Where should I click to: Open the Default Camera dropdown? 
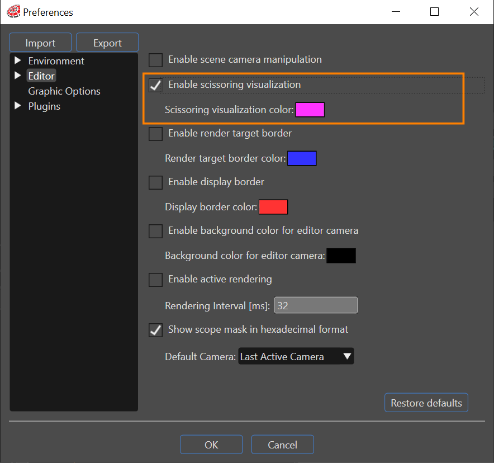296,356
